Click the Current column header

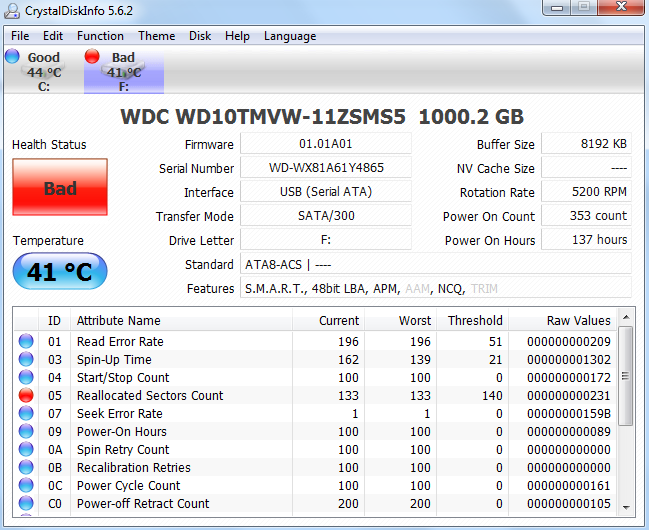click(328, 320)
